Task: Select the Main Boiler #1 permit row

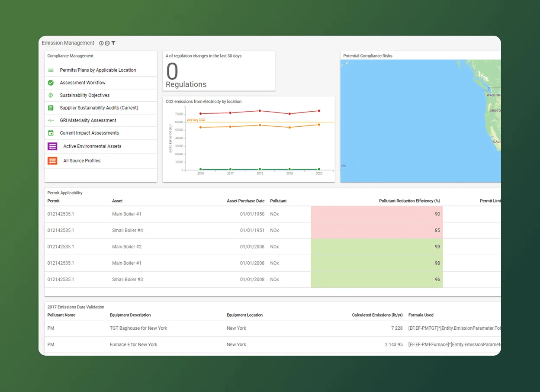Action: coord(173,214)
